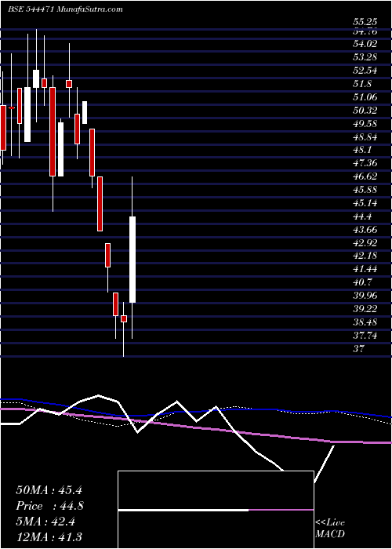This screenshot has height=549, width=392.
Task: Click the 44.4 price axis label
Action: pos(362,216)
